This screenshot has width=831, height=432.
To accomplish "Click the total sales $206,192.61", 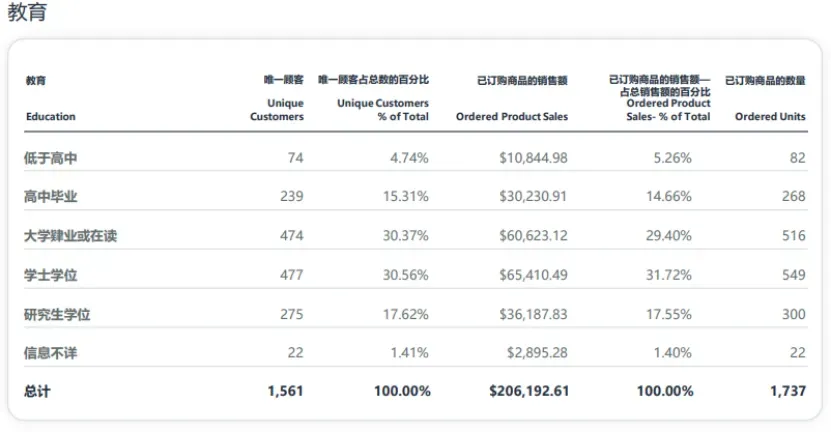I will 529,391.
